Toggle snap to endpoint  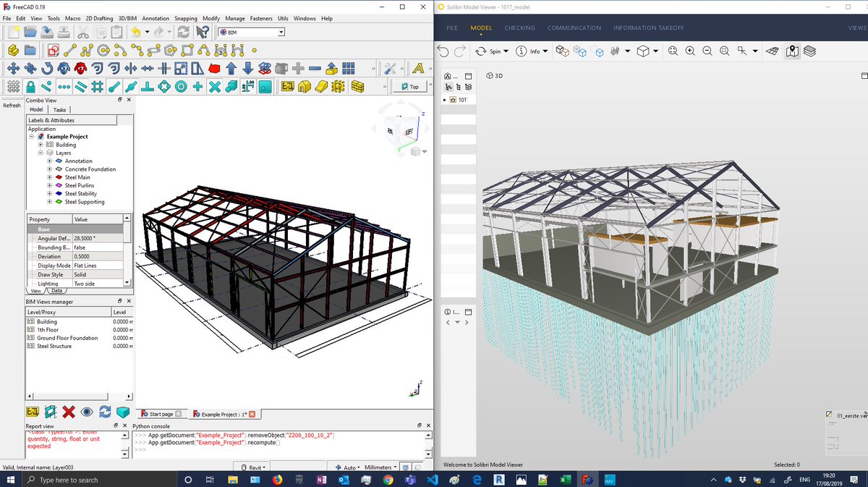coord(114,87)
